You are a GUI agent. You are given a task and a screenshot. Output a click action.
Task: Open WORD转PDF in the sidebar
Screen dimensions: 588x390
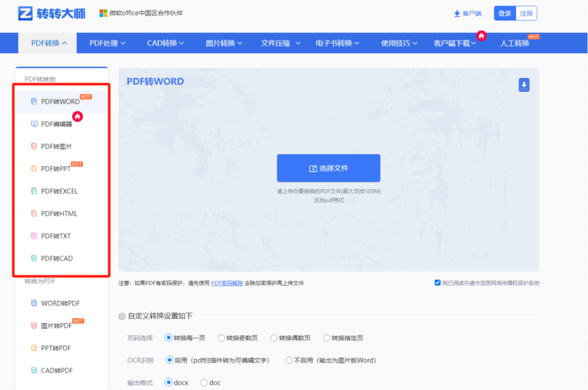[61, 303]
